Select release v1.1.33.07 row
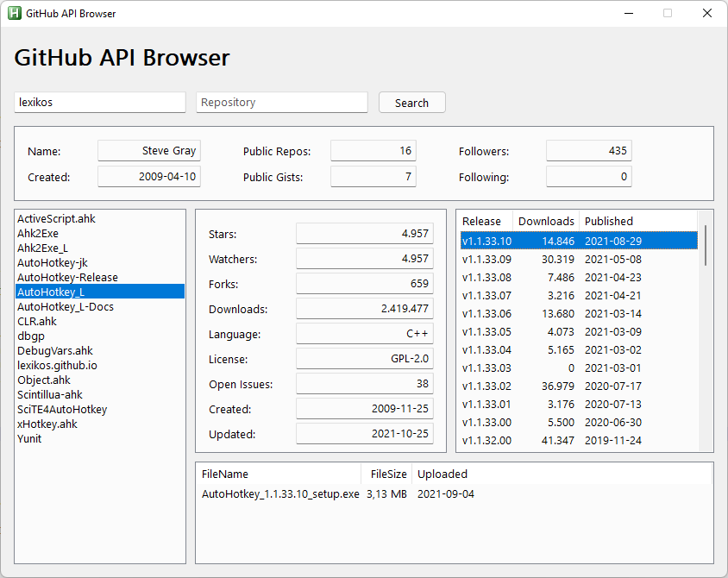The width and height of the screenshot is (728, 578). pos(579,295)
